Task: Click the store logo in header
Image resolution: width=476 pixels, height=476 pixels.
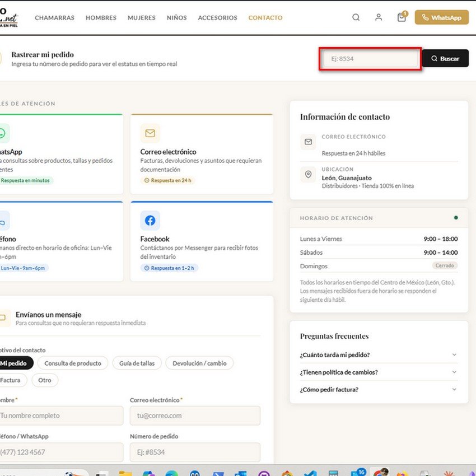Action: click(8, 17)
